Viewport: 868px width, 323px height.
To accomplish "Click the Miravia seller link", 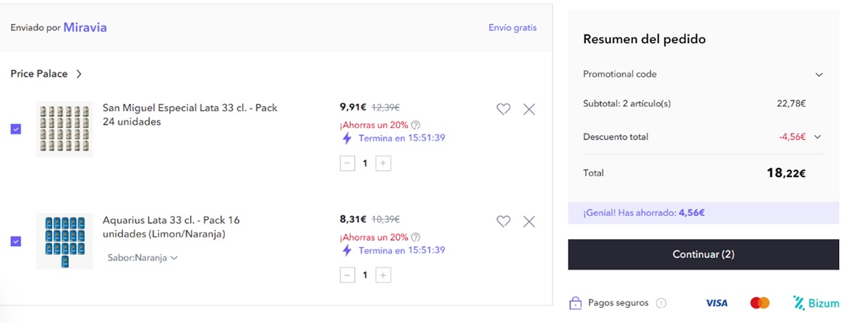I will (85, 27).
